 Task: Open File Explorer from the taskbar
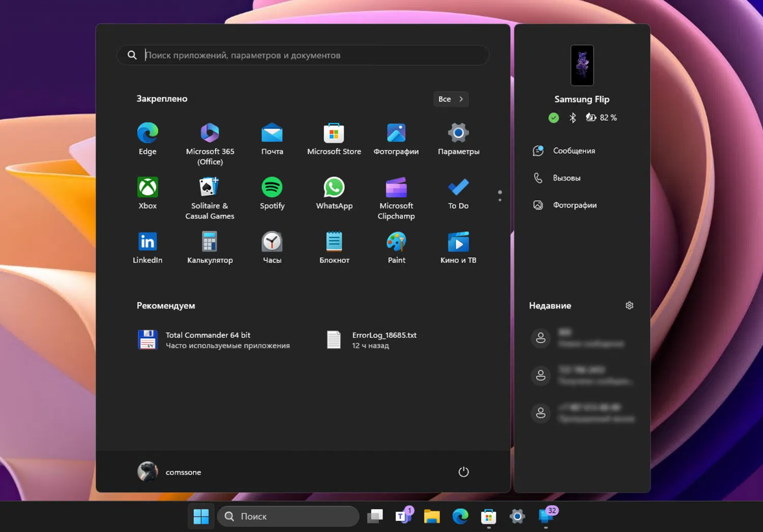point(432,516)
